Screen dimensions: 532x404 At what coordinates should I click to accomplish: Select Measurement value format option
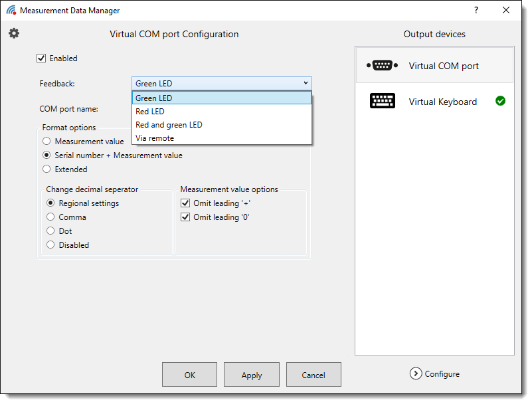(x=46, y=142)
